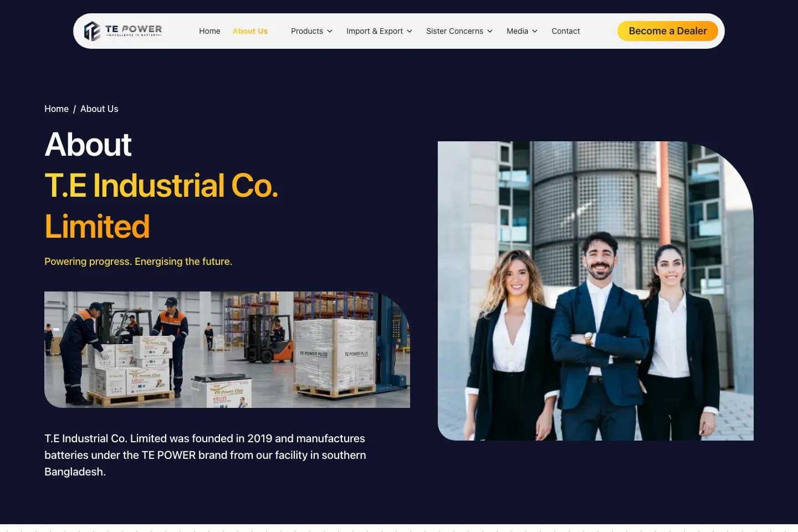Open the Home nav item

(x=209, y=31)
